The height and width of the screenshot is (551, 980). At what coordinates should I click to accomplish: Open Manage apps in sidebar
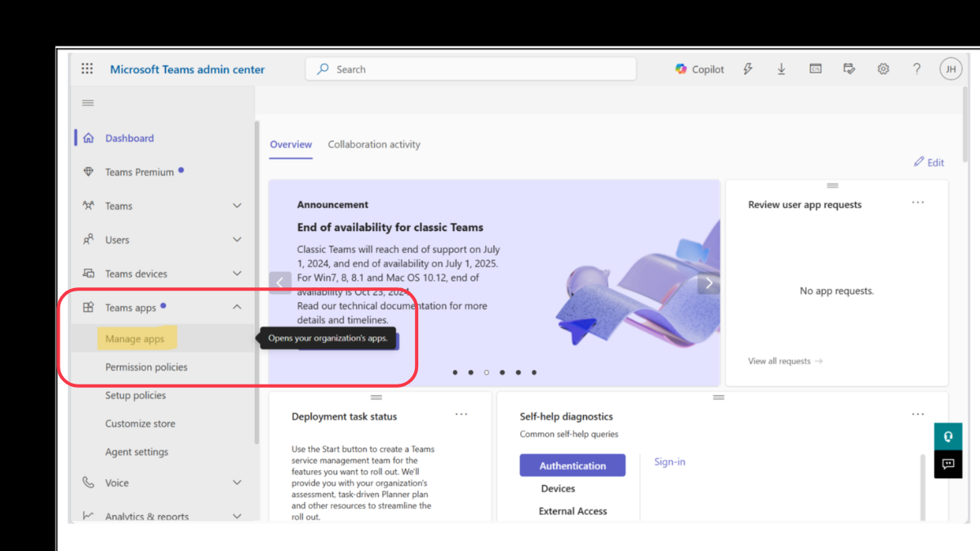(135, 339)
